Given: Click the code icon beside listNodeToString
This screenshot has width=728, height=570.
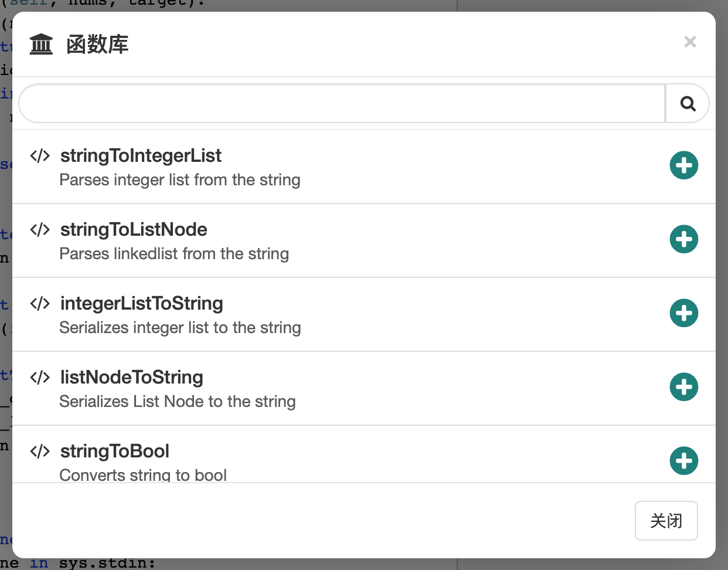Looking at the screenshot, I should click(x=40, y=378).
